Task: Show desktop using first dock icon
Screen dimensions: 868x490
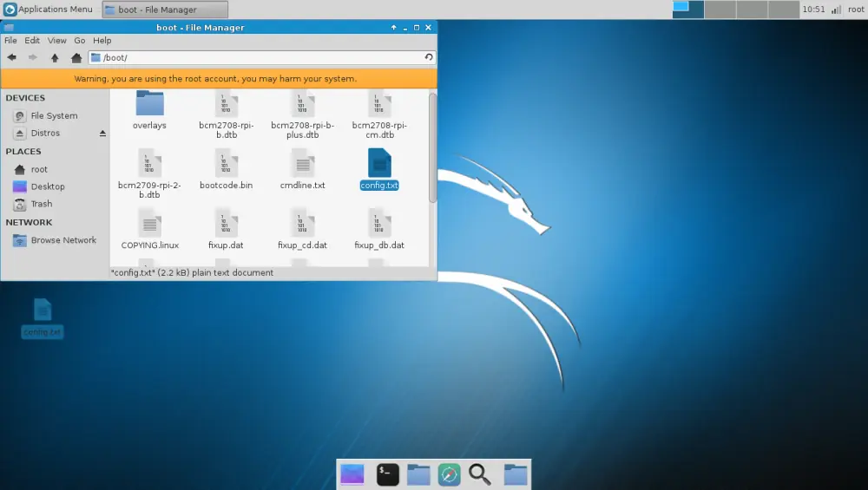Action: tap(352, 474)
